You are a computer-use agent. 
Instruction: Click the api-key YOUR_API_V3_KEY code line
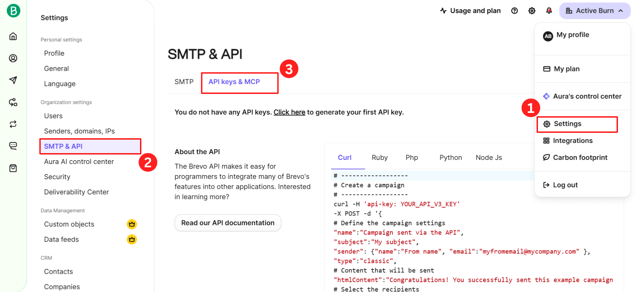397,204
